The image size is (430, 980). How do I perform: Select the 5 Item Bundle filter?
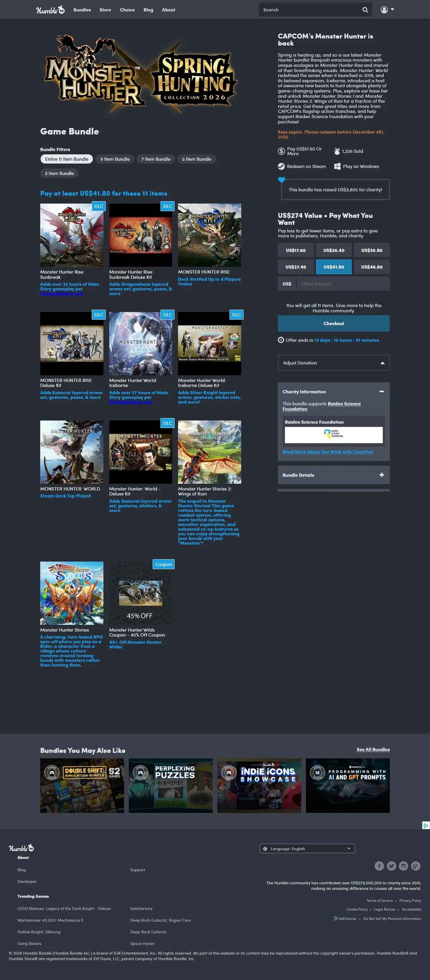point(197,159)
